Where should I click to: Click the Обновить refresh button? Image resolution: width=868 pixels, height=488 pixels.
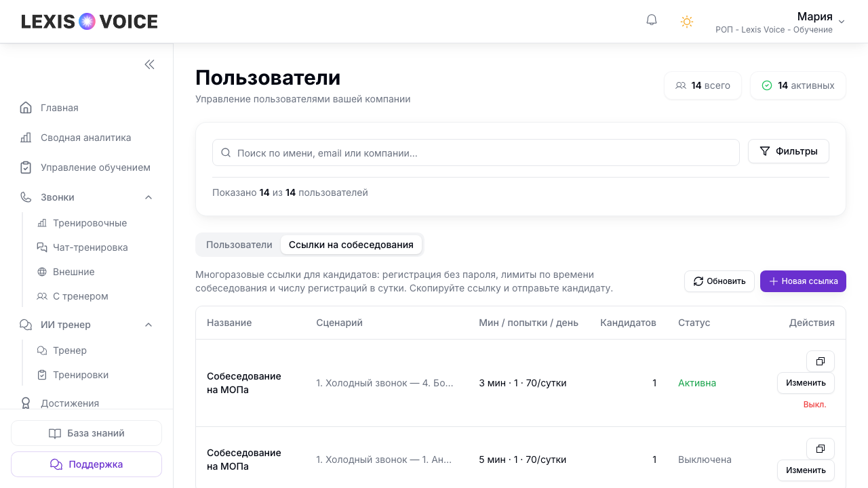click(719, 281)
